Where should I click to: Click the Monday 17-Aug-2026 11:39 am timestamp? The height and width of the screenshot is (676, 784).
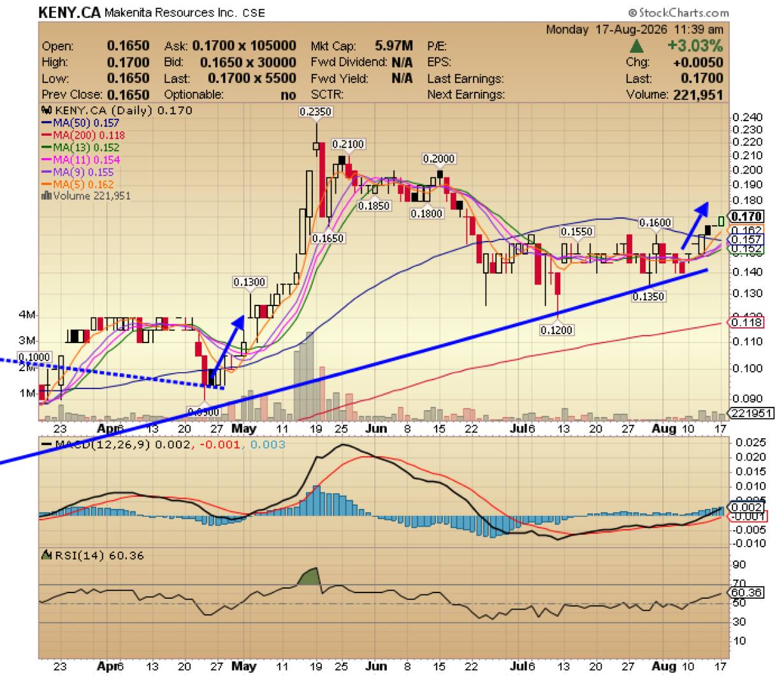(x=634, y=29)
